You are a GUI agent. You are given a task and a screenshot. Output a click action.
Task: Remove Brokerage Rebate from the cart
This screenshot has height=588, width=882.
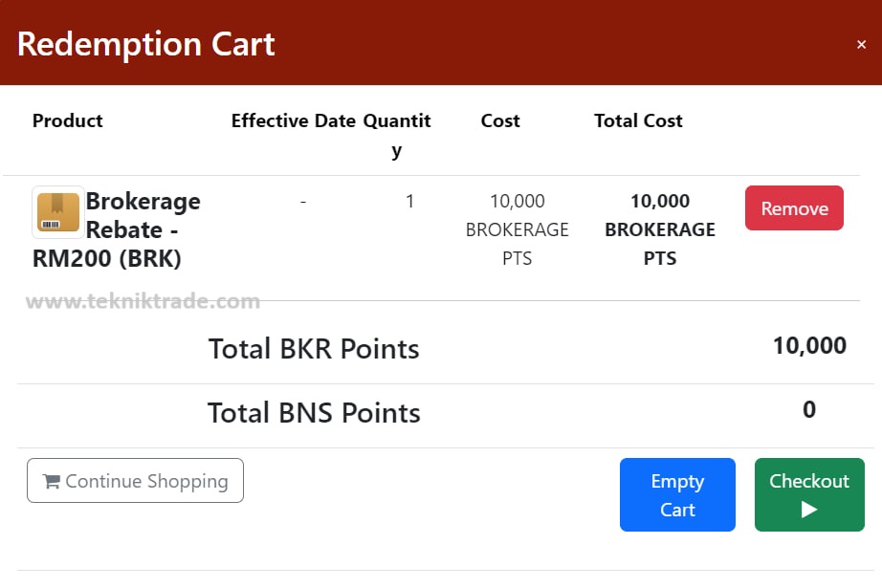pyautogui.click(x=794, y=208)
